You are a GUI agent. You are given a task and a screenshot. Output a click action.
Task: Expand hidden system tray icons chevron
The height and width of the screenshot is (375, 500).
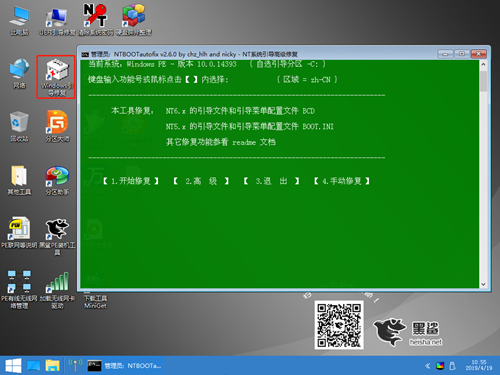428,366
